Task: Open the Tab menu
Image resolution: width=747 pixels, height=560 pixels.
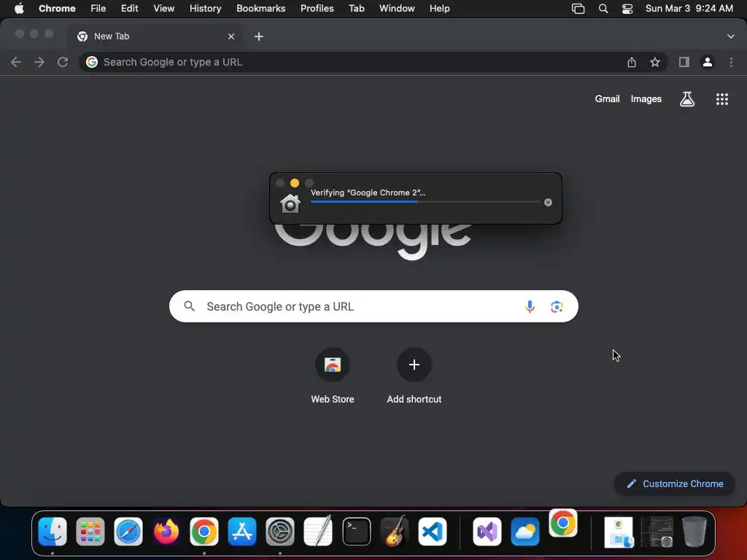Action: tap(356, 9)
